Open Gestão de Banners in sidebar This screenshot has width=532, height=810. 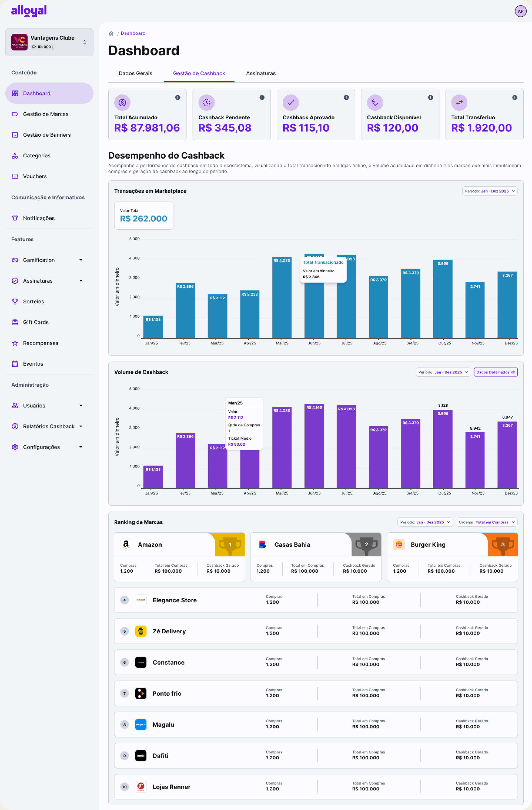click(x=49, y=135)
